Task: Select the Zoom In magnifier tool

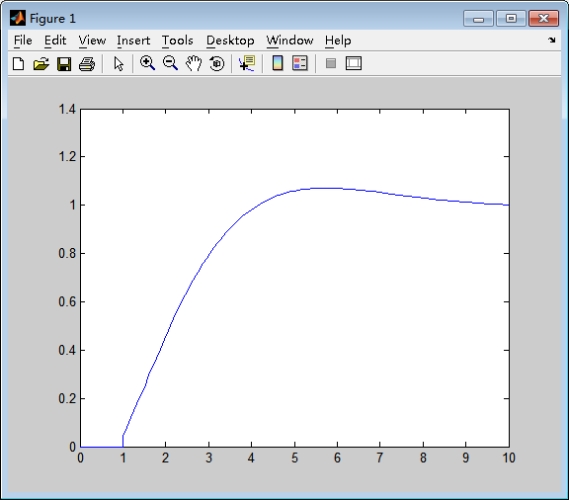Action: (x=147, y=63)
